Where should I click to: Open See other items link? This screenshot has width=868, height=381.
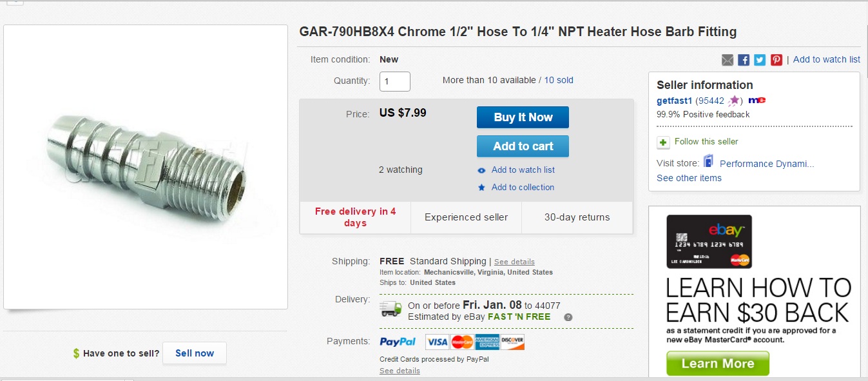(689, 178)
